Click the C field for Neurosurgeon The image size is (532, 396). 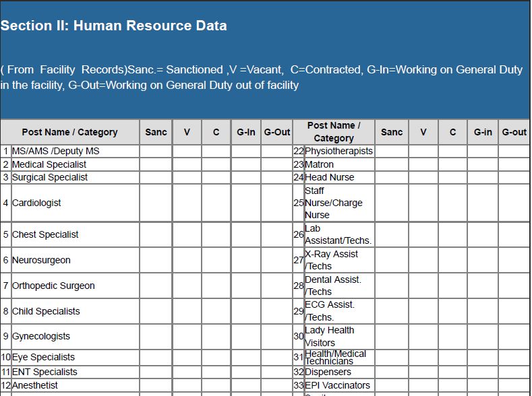[x=216, y=260]
